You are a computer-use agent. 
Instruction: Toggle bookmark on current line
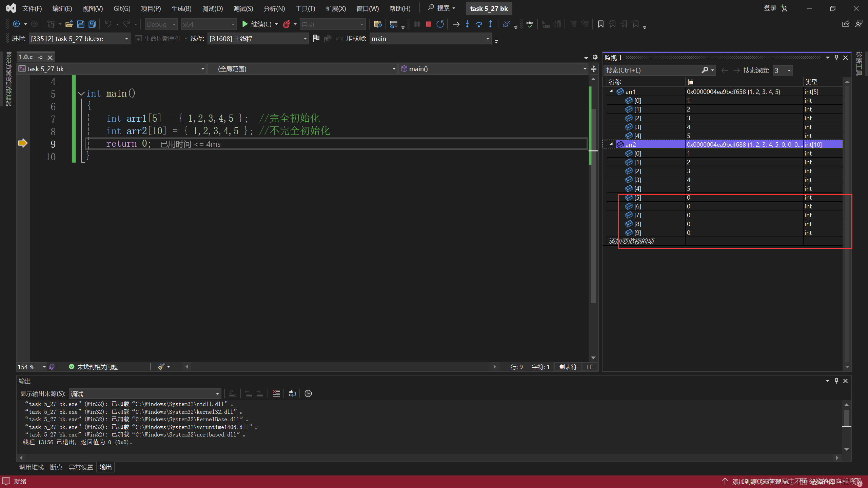(600, 24)
